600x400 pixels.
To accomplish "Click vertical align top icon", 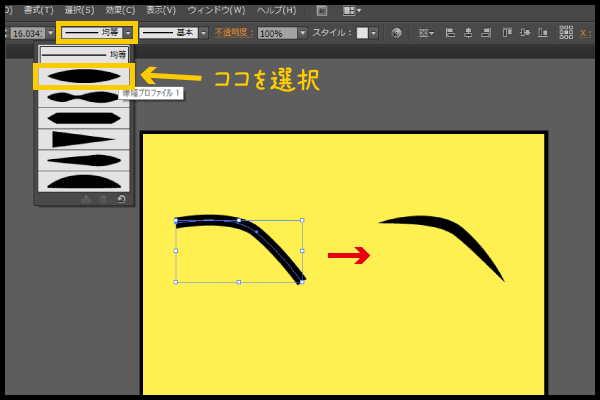I will (x=507, y=33).
